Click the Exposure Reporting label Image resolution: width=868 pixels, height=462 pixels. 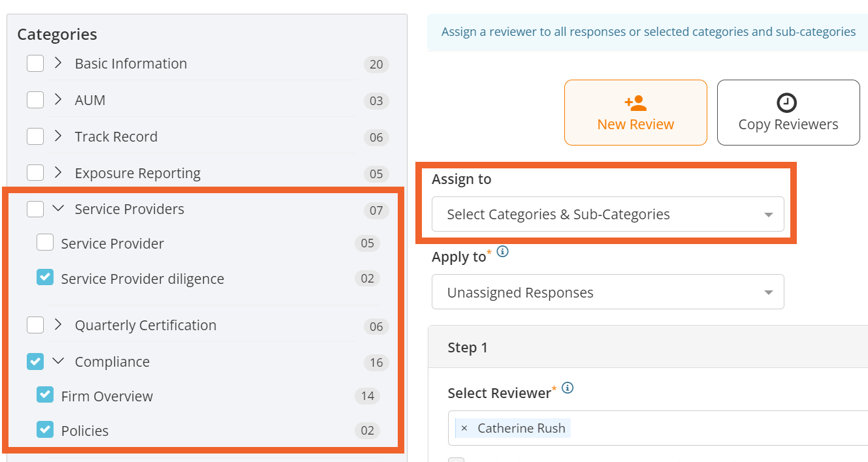pyautogui.click(x=138, y=173)
